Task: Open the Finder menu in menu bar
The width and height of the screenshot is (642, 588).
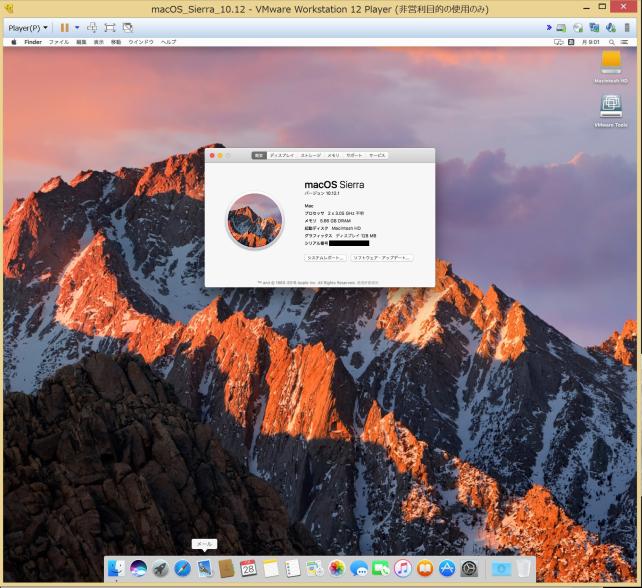Action: [33, 42]
